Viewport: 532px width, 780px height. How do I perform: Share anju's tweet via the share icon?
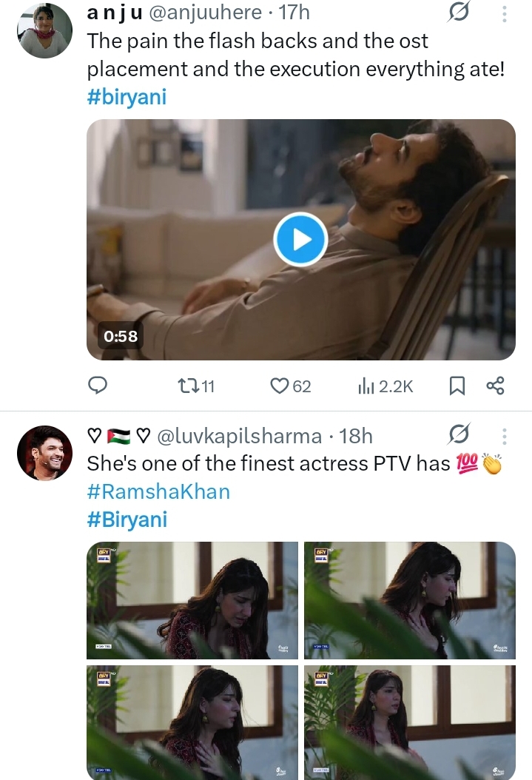point(495,385)
